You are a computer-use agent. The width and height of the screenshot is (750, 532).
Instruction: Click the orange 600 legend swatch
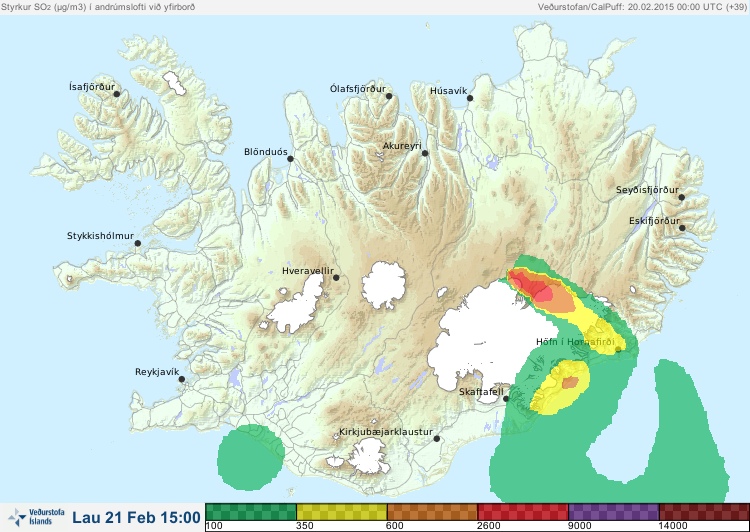[432, 512]
